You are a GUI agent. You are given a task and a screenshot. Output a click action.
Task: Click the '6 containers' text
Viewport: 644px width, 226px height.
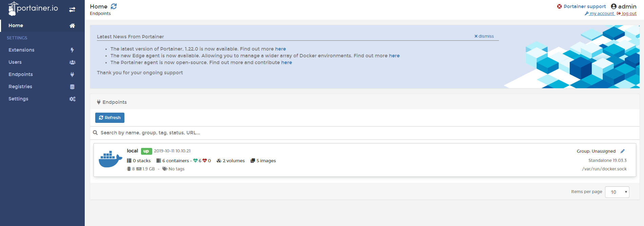click(176, 161)
